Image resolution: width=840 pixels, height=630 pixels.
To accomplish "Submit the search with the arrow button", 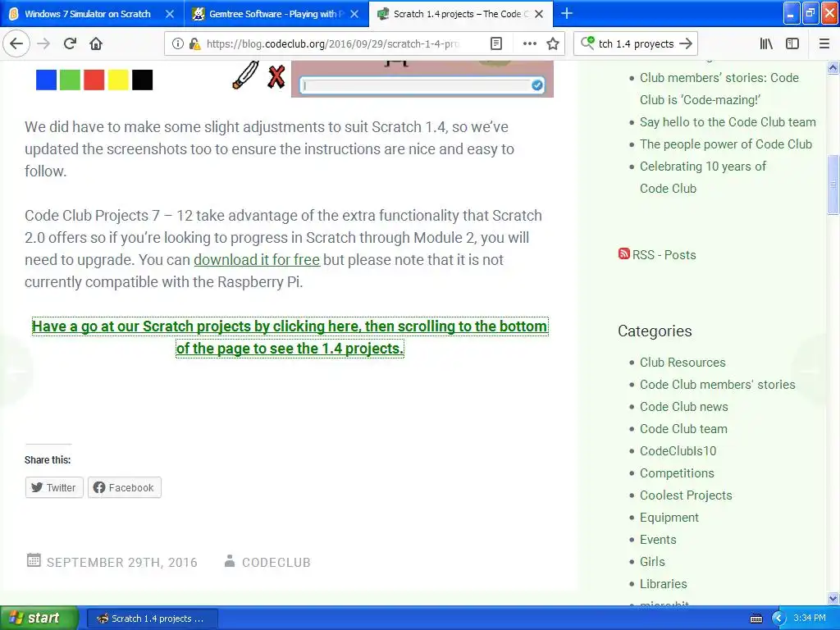I will tap(686, 43).
